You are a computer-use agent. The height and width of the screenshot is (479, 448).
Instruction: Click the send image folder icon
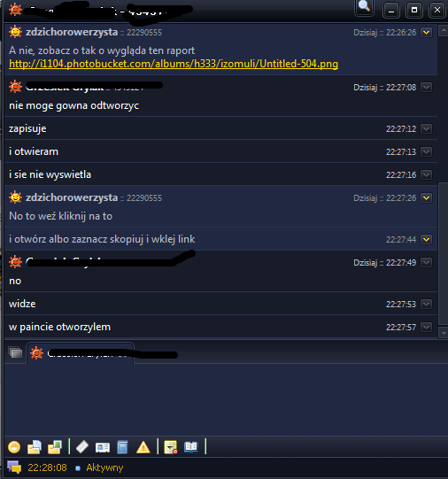point(55,447)
